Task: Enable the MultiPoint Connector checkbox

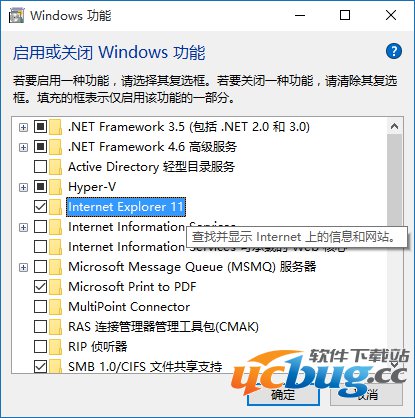Action: 40,307
